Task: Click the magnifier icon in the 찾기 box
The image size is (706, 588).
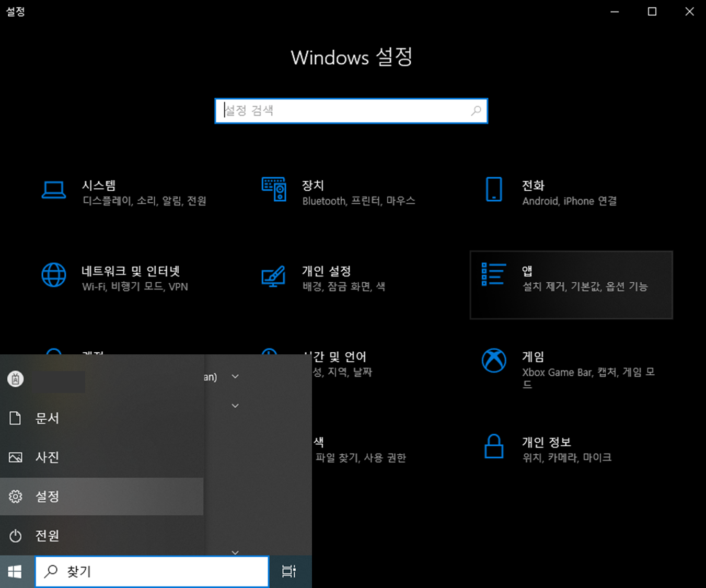Action: coord(51,571)
